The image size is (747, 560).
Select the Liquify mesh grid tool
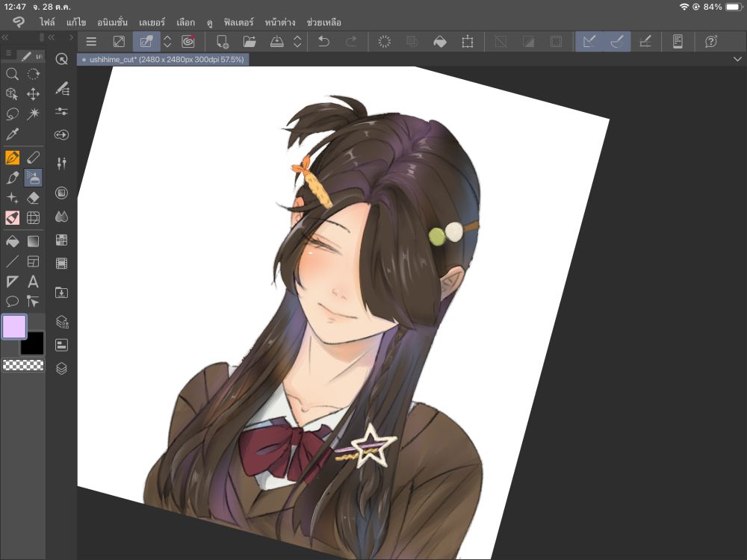click(x=34, y=217)
